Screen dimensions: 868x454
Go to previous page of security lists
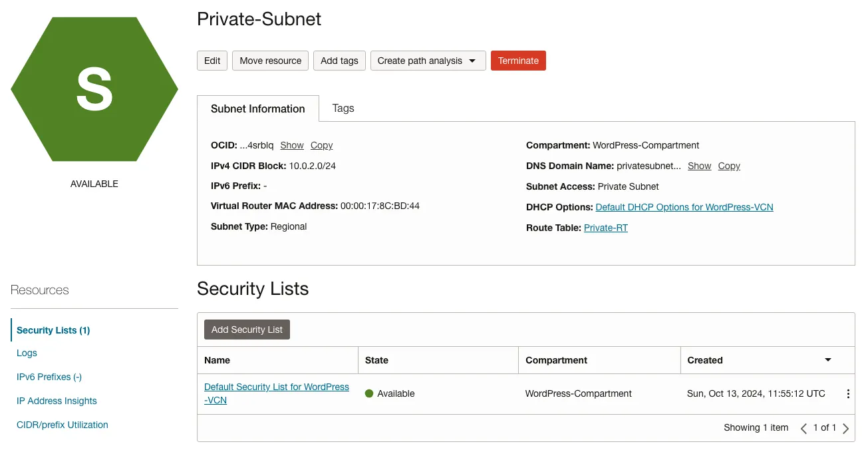(803, 428)
